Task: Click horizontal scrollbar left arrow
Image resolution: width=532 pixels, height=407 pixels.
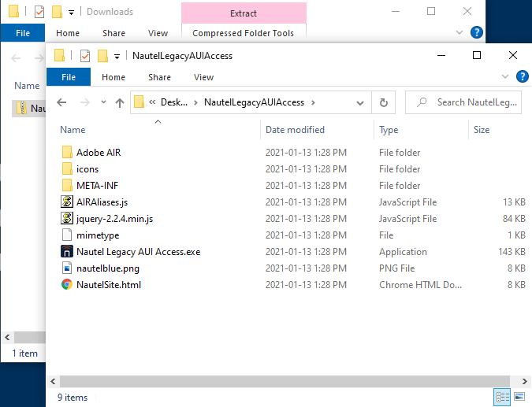Action: pyautogui.click(x=53, y=381)
